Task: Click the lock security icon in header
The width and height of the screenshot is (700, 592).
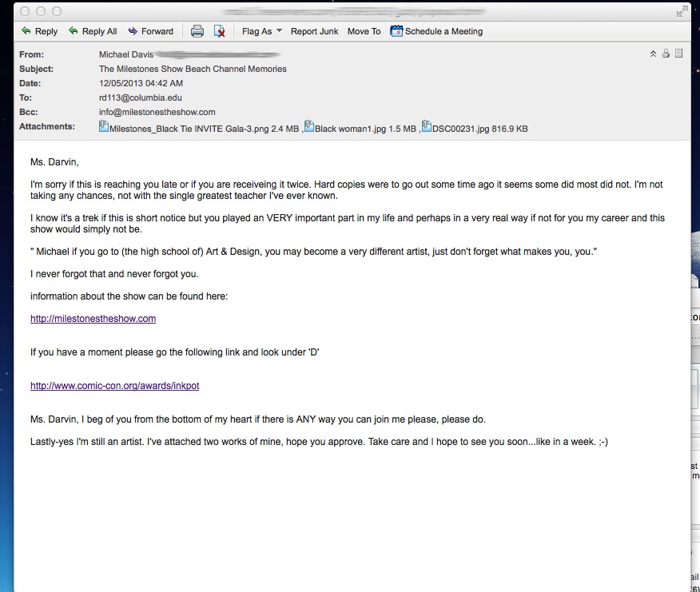Action: [666, 54]
